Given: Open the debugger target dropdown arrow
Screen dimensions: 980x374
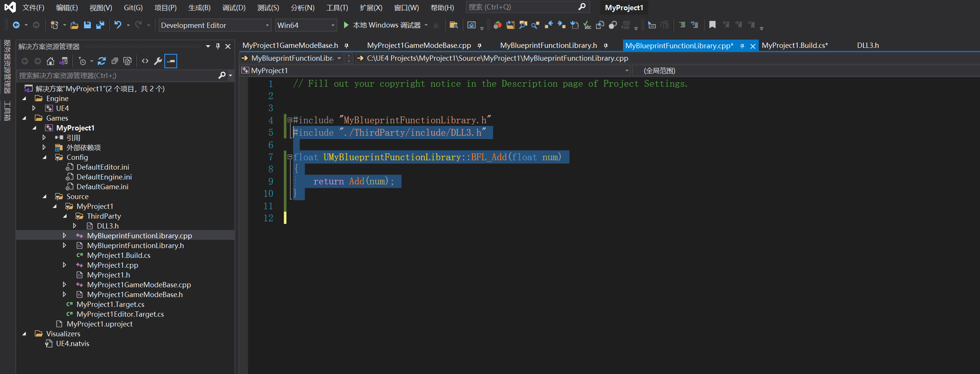Looking at the screenshot, I should tap(426, 25).
